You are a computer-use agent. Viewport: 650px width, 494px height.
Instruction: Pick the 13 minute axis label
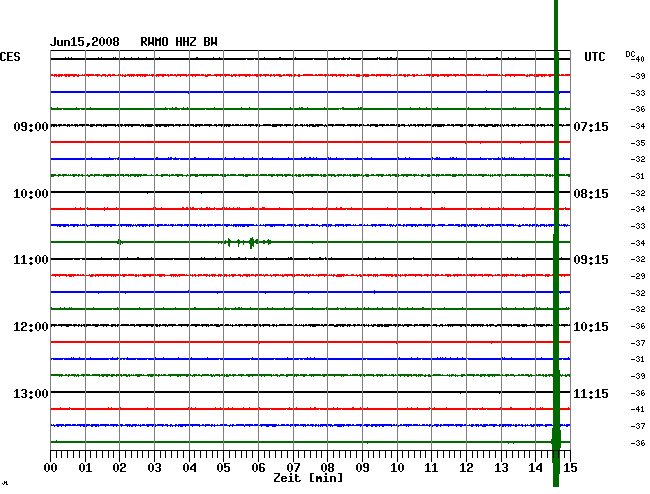pyautogui.click(x=501, y=468)
